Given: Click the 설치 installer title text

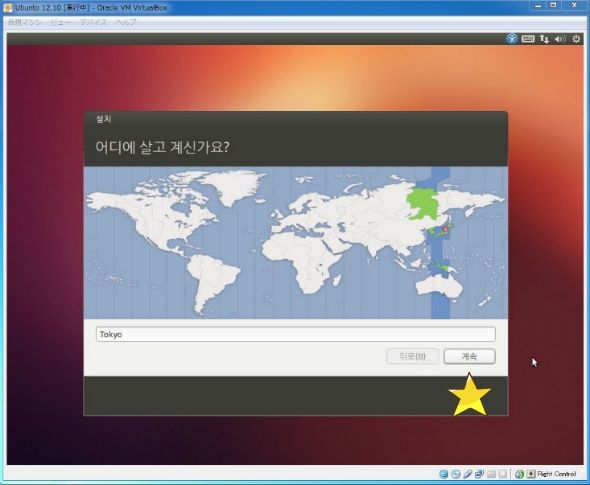Looking at the screenshot, I should pyautogui.click(x=103, y=119).
